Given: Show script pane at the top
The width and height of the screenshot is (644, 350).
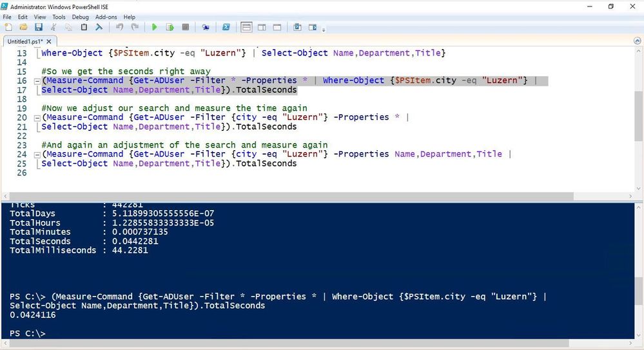Looking at the screenshot, I should tap(246, 28).
